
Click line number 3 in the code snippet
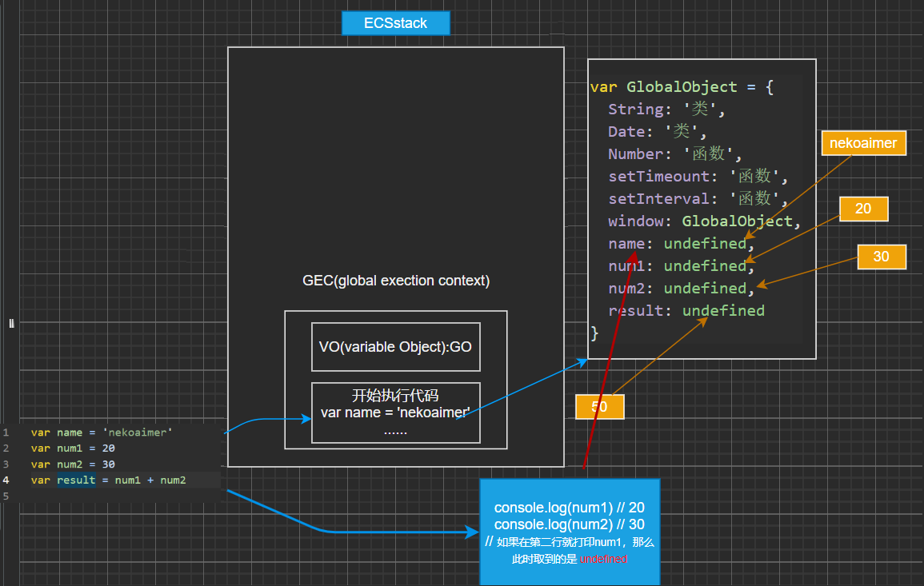coord(6,464)
